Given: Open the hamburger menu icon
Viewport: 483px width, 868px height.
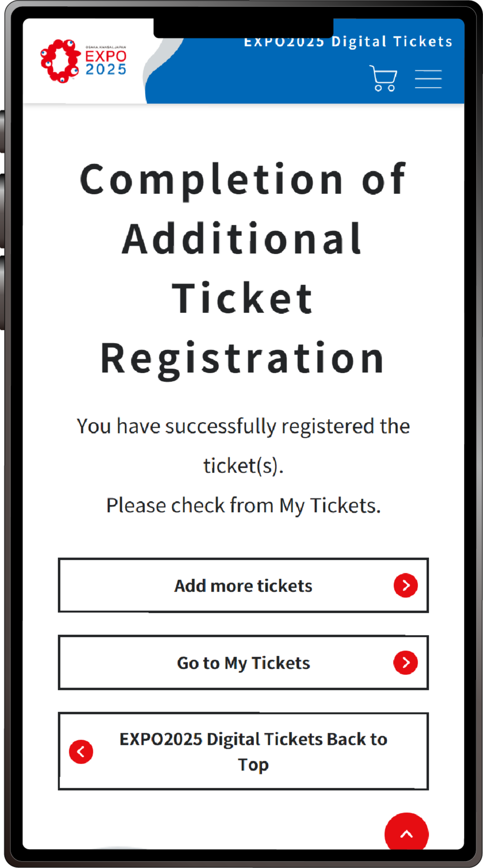Looking at the screenshot, I should coord(428,79).
